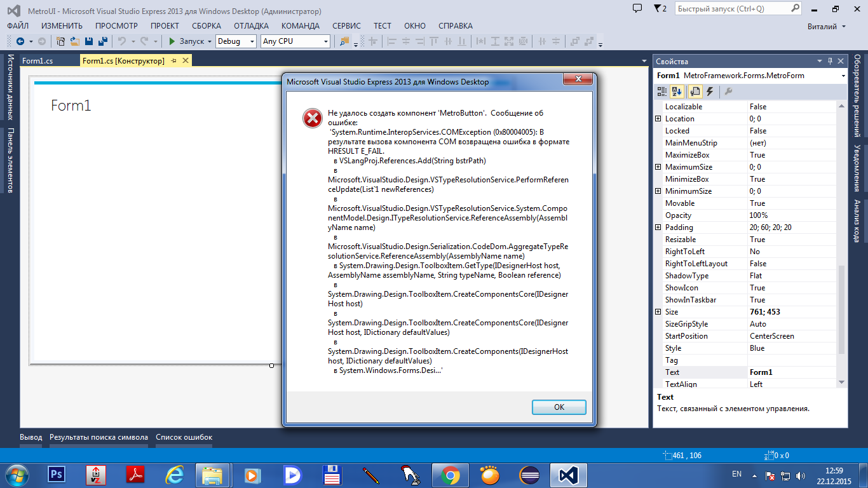
Task: Open the СПРАВКА menu
Action: (x=456, y=26)
